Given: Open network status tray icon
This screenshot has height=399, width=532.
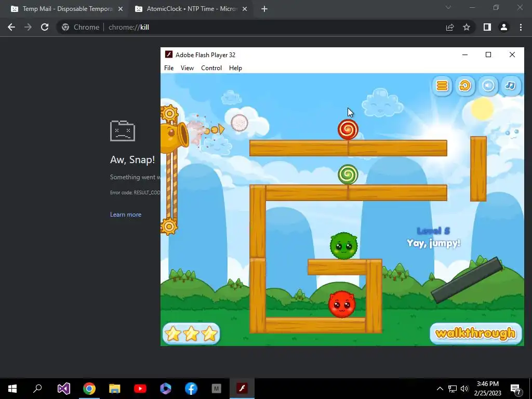Looking at the screenshot, I should [x=453, y=389].
